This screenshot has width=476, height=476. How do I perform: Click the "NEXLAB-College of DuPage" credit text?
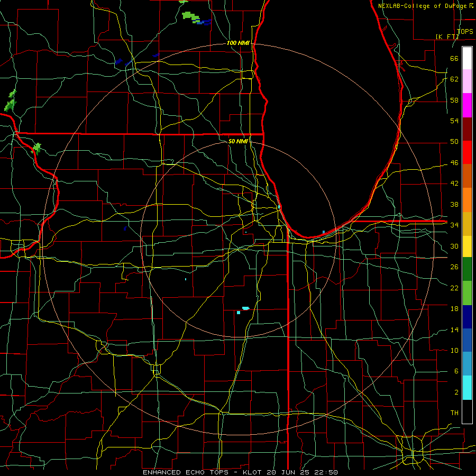(x=423, y=6)
